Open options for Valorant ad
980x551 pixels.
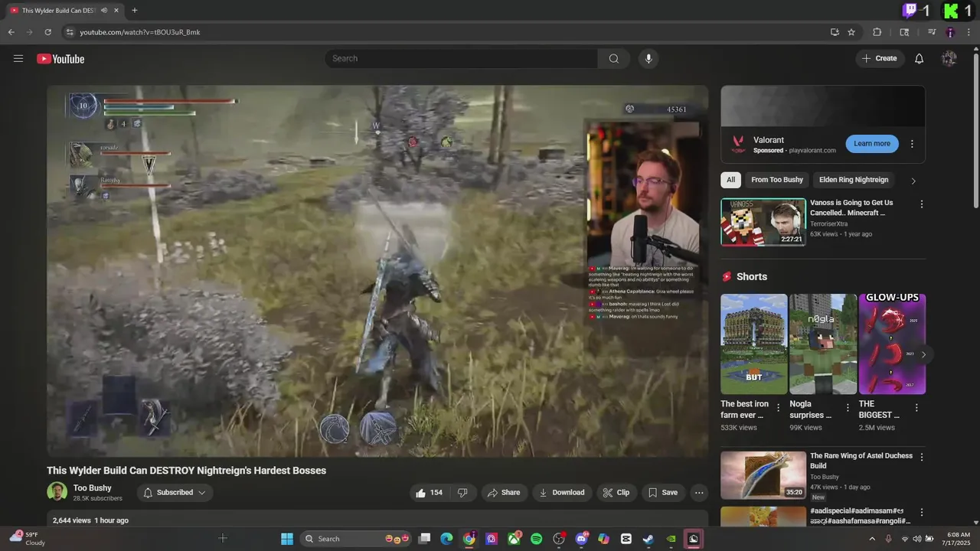tap(912, 144)
